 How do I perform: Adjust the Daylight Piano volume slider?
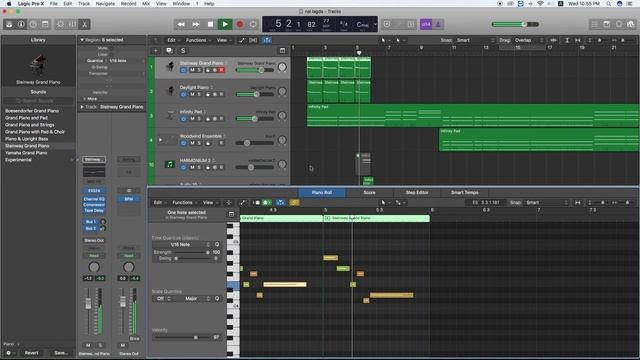pyautogui.click(x=255, y=95)
